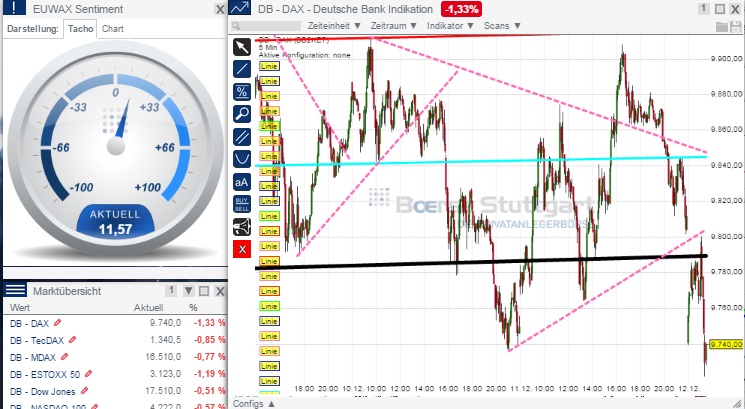Switch to the Tacho tab
The height and width of the screenshot is (409, 745).
coord(80,29)
